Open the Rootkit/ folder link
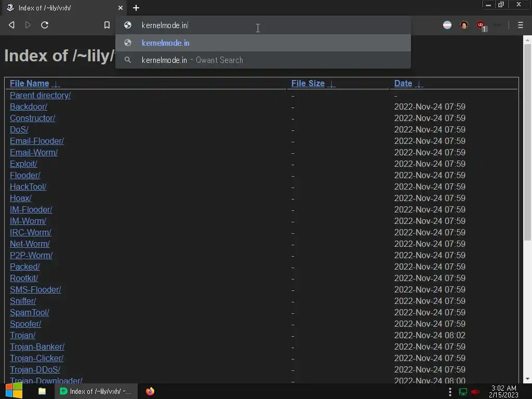532x399 pixels. pos(24,278)
